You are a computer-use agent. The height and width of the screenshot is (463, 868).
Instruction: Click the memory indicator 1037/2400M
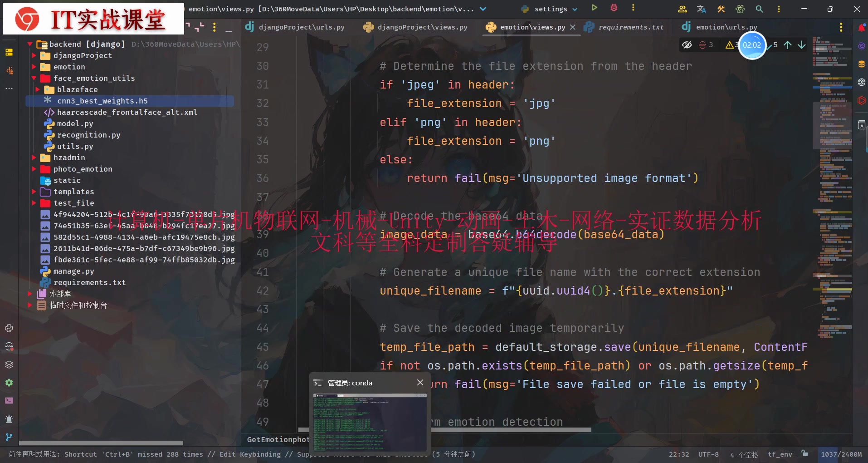(841, 454)
